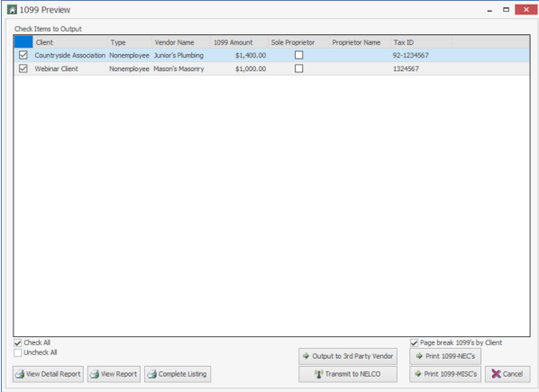Minimize the 1099 Preview window
This screenshot has width=539, height=392.
point(489,10)
